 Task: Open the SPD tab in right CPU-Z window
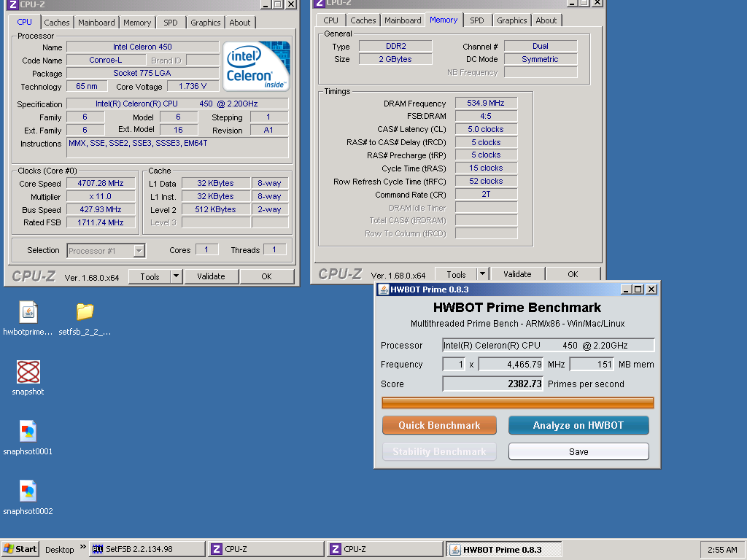(x=477, y=20)
